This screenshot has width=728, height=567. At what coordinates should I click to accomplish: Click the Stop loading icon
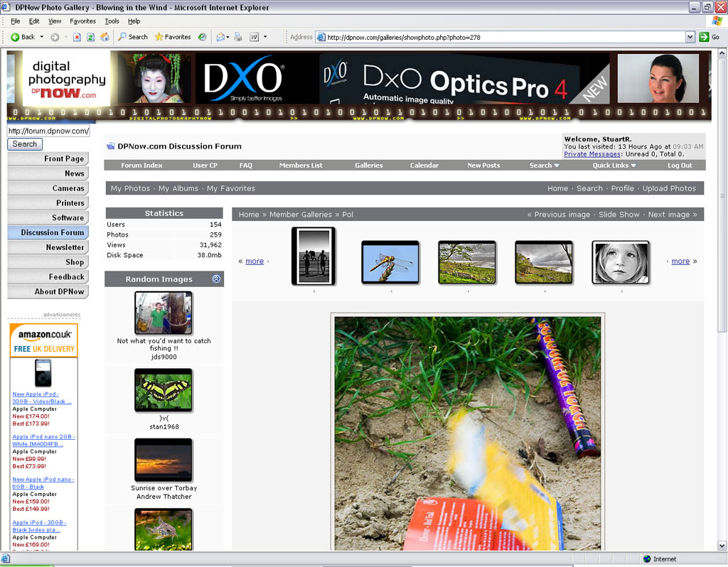point(77,37)
